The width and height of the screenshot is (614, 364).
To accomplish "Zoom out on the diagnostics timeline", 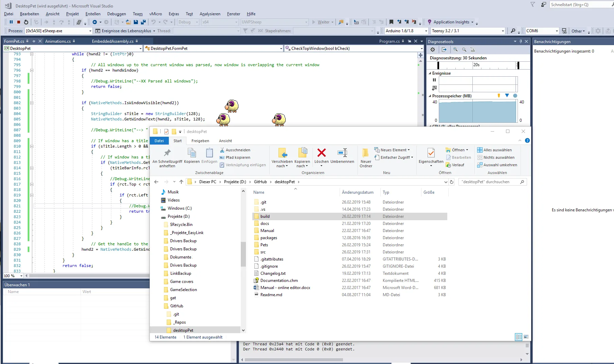I will coord(464,50).
